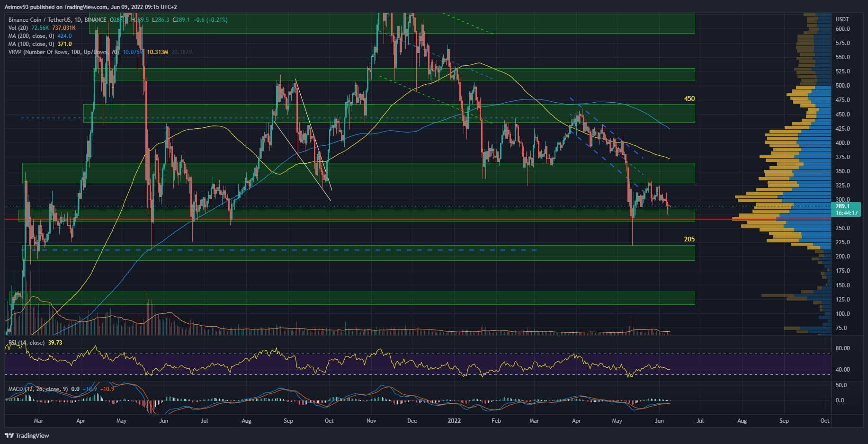Viewport: 868px width, 444px height.
Task: Click the RSI 40.00 scale label
Action: 842,370
